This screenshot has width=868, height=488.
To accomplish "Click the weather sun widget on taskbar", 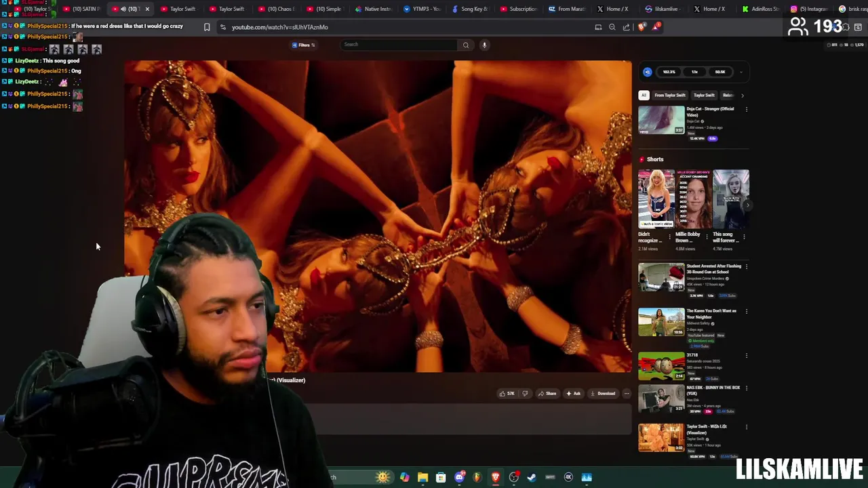I will pyautogui.click(x=383, y=477).
